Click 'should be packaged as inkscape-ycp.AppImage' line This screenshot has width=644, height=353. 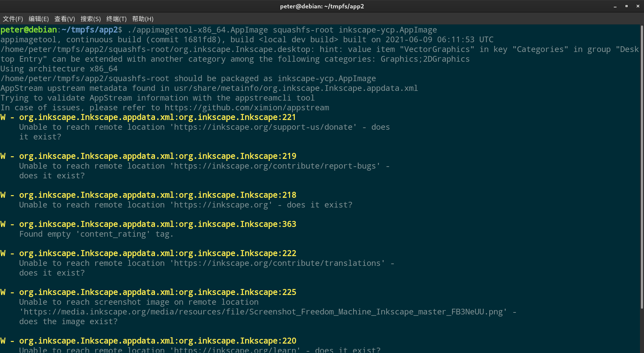(188, 78)
